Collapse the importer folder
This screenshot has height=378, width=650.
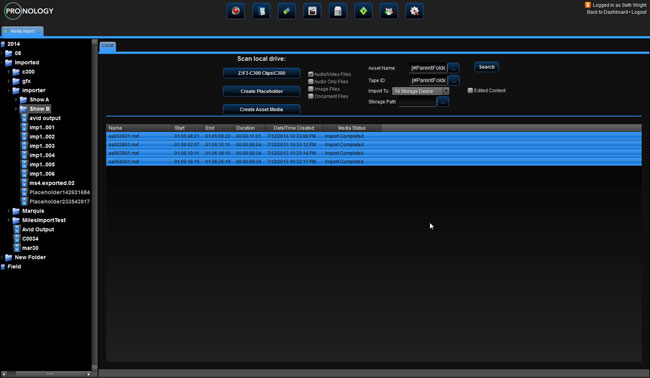(9, 90)
